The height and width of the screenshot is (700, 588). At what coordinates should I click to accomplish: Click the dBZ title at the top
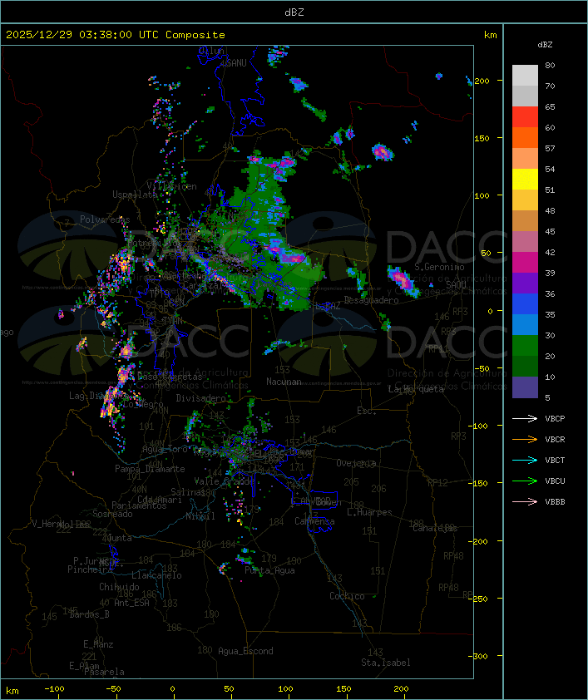click(x=294, y=12)
